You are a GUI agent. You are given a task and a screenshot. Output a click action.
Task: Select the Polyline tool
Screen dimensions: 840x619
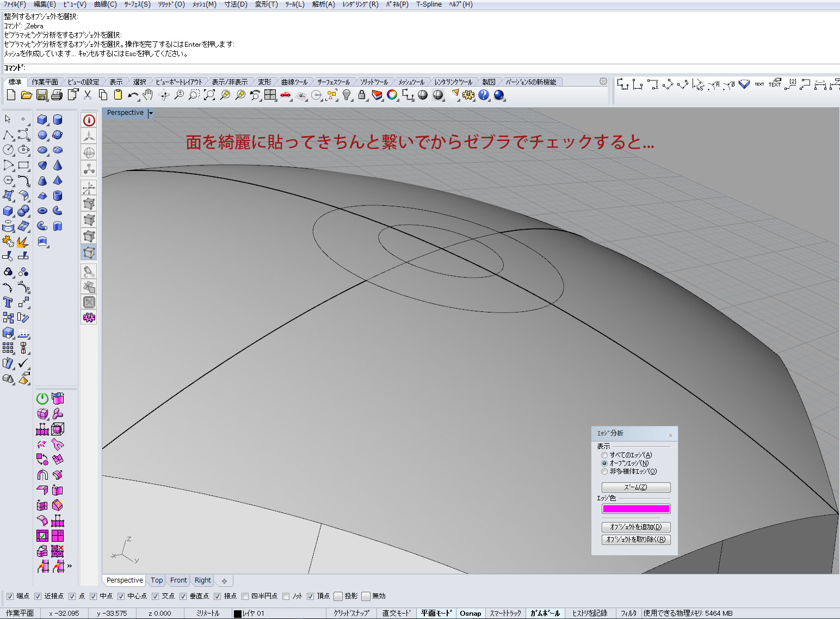[x=8, y=134]
